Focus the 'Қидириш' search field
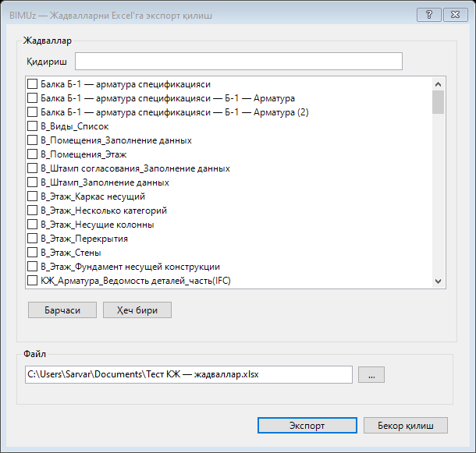476x453 pixels. coord(239,62)
